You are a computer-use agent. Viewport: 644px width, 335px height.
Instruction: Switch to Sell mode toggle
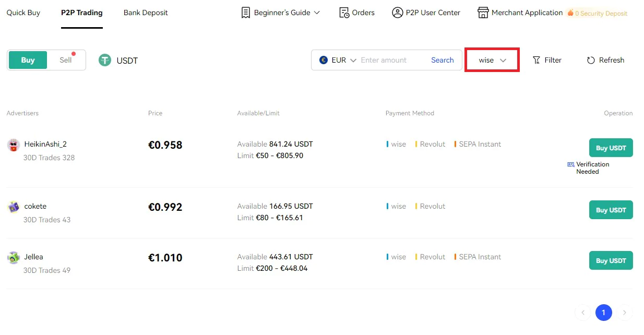[66, 60]
